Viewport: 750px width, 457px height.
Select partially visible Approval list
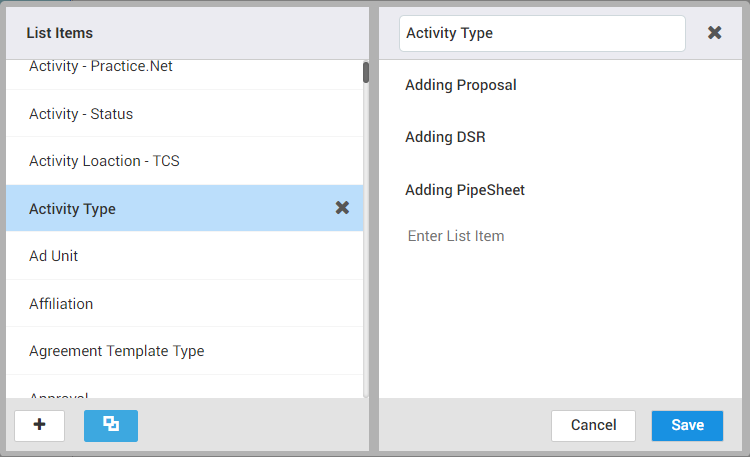59,395
